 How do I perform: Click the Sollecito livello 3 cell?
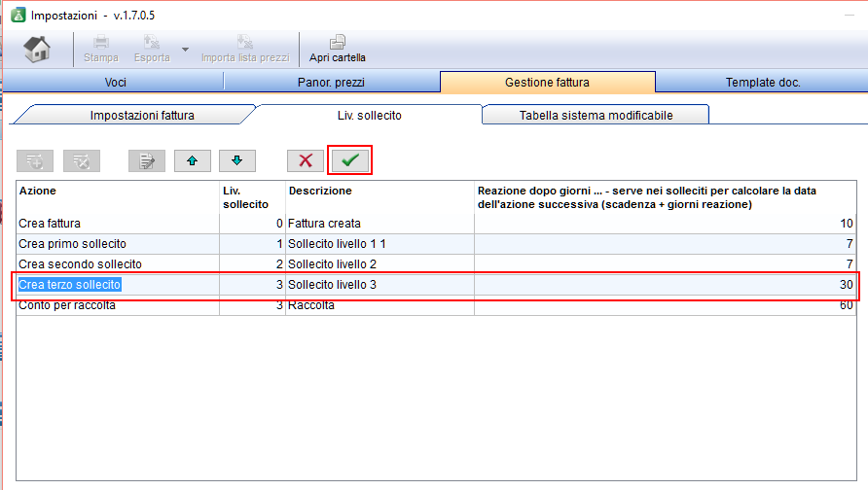[x=380, y=285]
